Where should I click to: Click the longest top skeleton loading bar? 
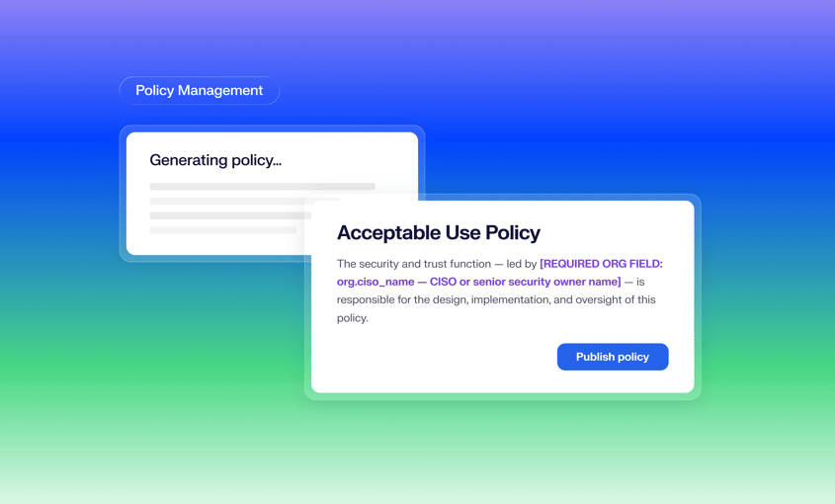(x=262, y=187)
